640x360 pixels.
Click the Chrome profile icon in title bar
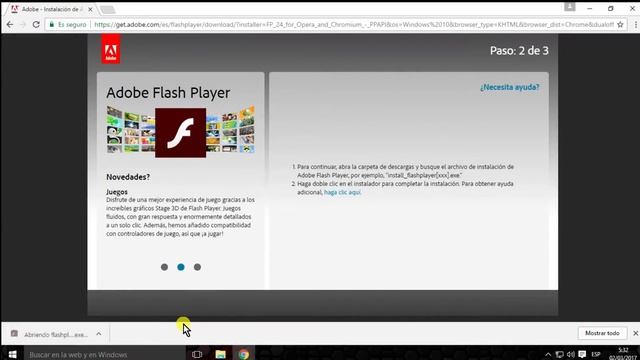pos(570,7)
